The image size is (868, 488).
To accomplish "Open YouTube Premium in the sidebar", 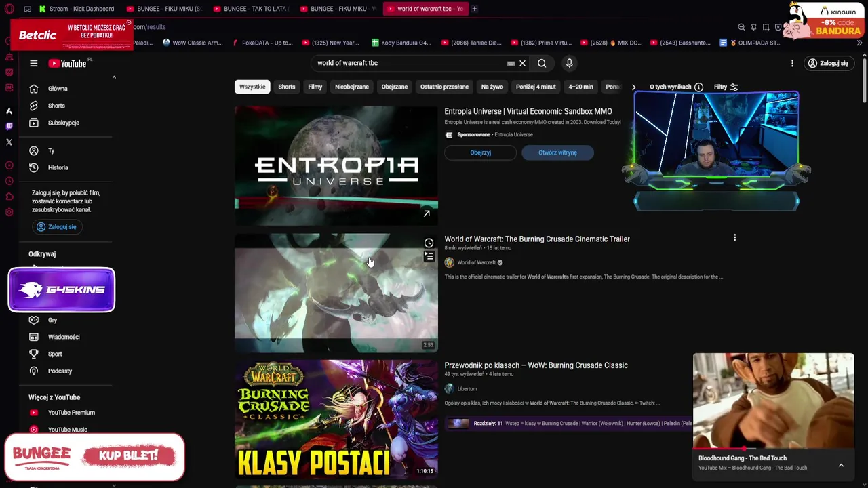I will (71, 413).
